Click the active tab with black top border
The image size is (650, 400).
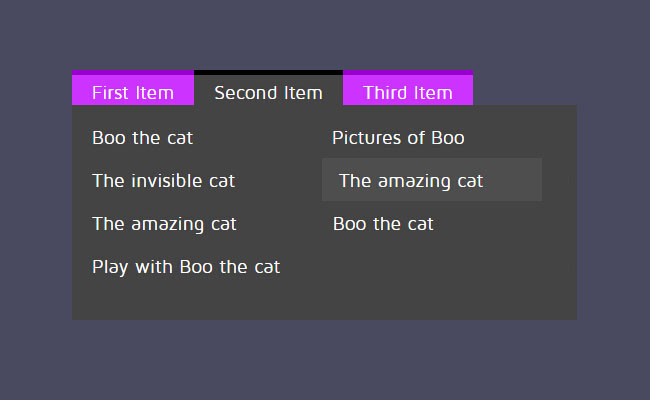click(268, 90)
